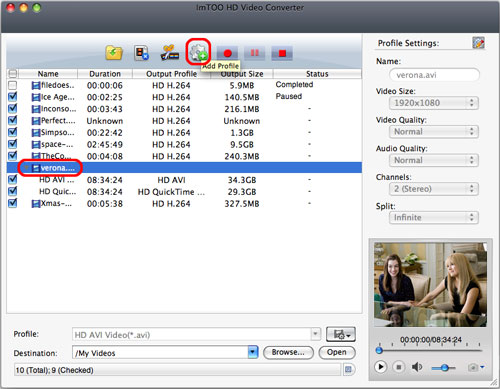The image size is (500, 389).
Task: Click the snapshot camera icon
Action: click(472, 367)
